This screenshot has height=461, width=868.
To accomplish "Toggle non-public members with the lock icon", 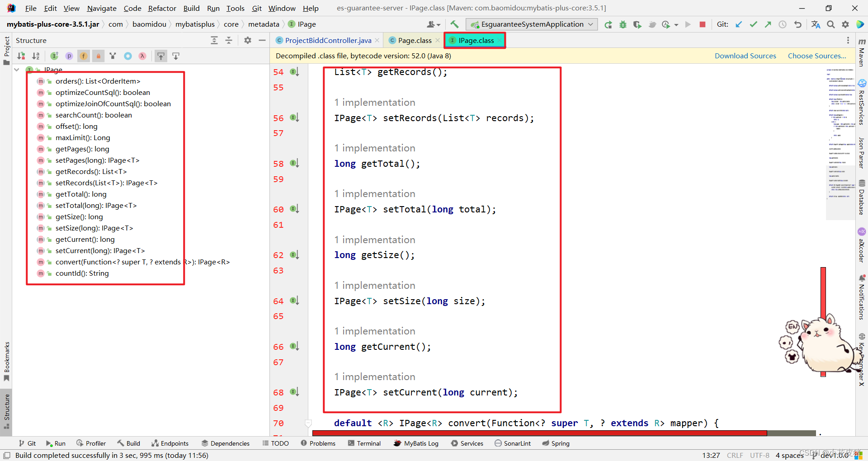I will [x=99, y=56].
